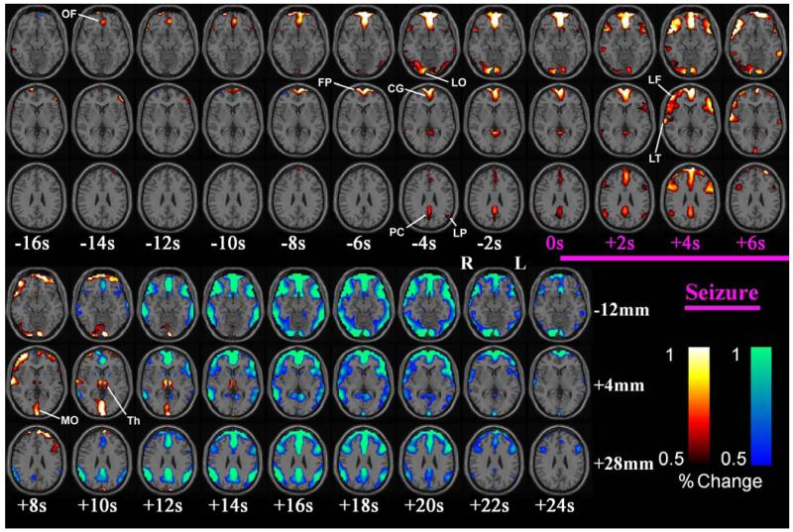The width and height of the screenshot is (793, 532).
Task: Select the LT region annotation
Action: click(654, 159)
